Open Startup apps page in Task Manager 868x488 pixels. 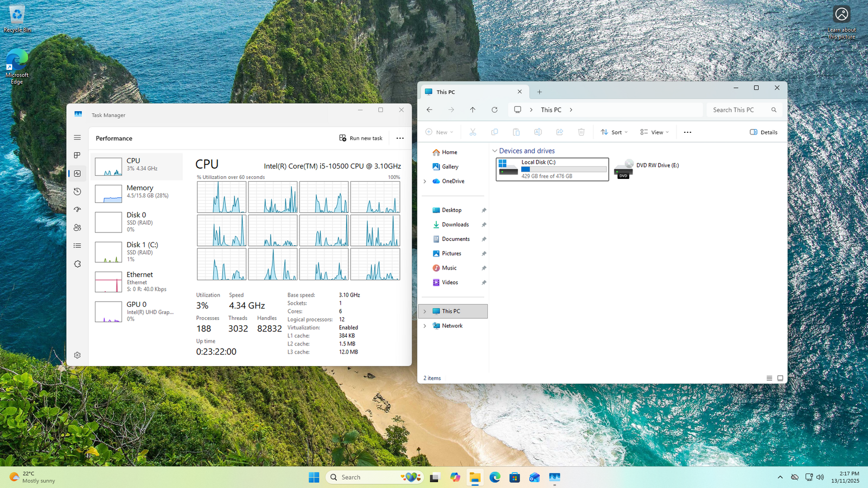(x=78, y=209)
